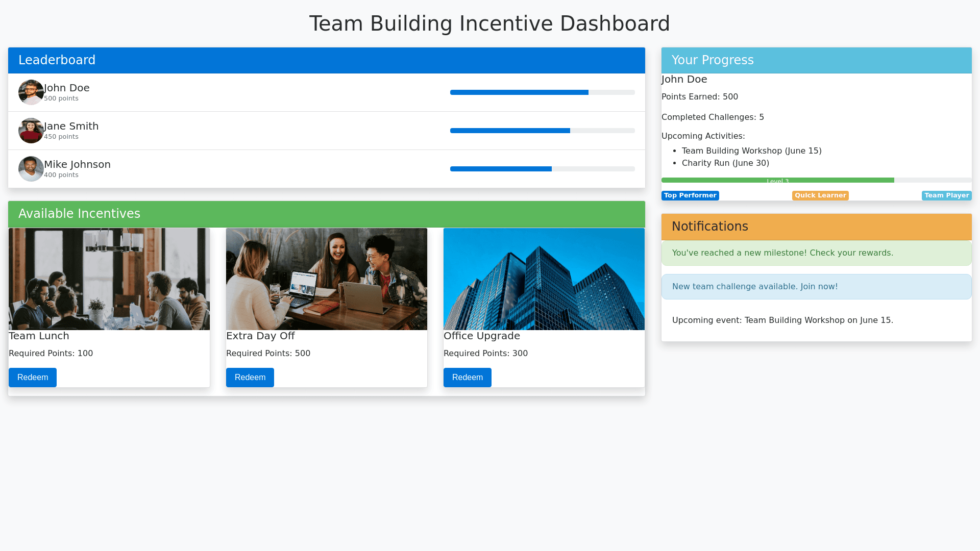Click Jane Smith's profile picture
980x551 pixels.
(31, 131)
